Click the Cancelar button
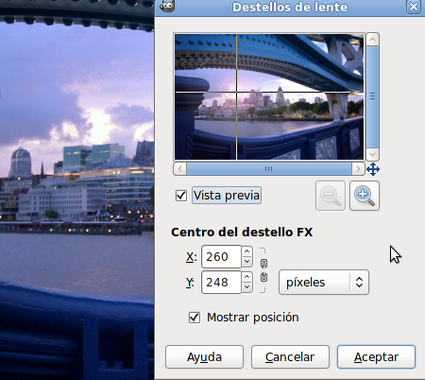 point(290,357)
